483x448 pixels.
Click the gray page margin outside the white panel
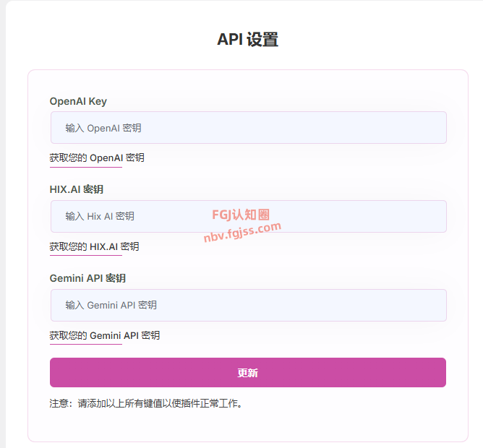2,217
